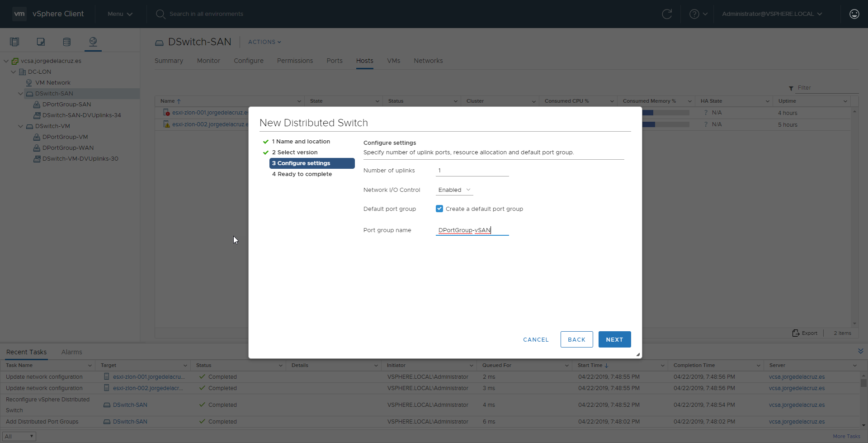Open the Networking inventory view
868x443 pixels.
93,42
